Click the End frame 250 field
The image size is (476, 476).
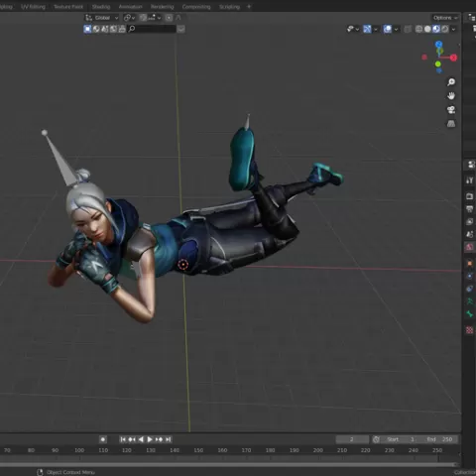click(439, 439)
